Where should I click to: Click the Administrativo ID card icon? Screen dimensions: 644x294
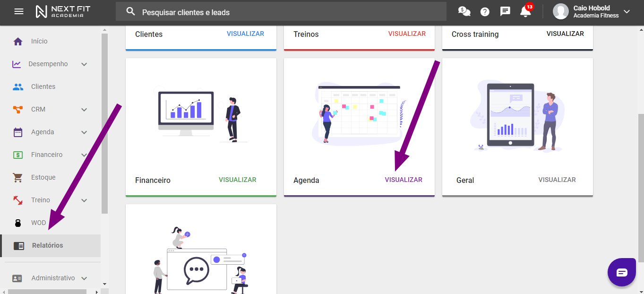[17, 278]
